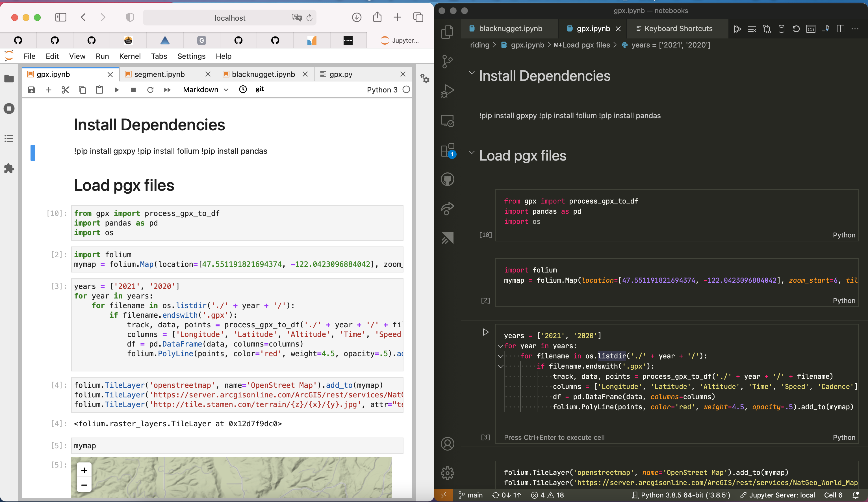Screen dimensions: 868x502
Task: Collapse the Install Dependencies section in VS Code
Action: (472, 73)
